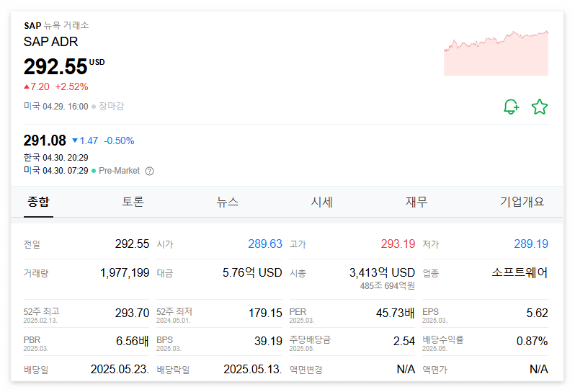Click the 대금 value 5.76억 USD

click(x=252, y=273)
